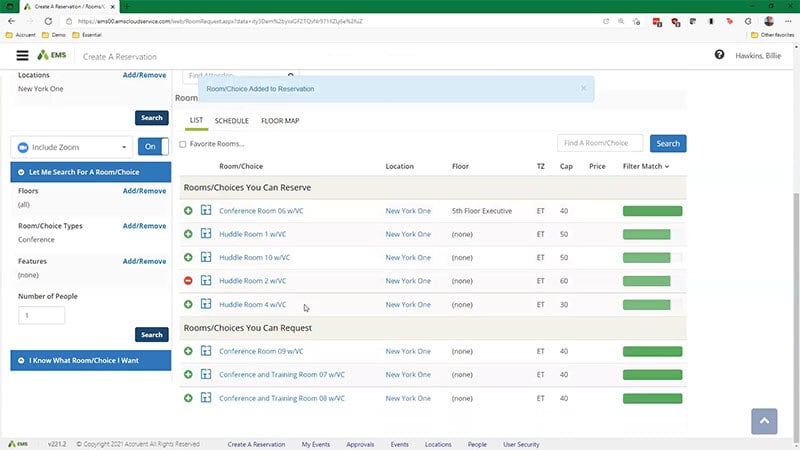Dismiss the Room/Choice Added notification
The height and width of the screenshot is (450, 800).
coord(584,88)
